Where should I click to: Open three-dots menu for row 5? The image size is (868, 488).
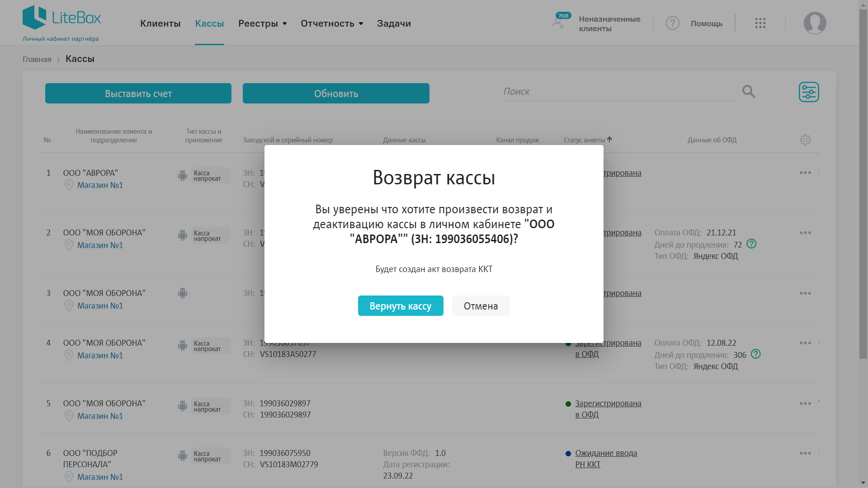pos(805,404)
